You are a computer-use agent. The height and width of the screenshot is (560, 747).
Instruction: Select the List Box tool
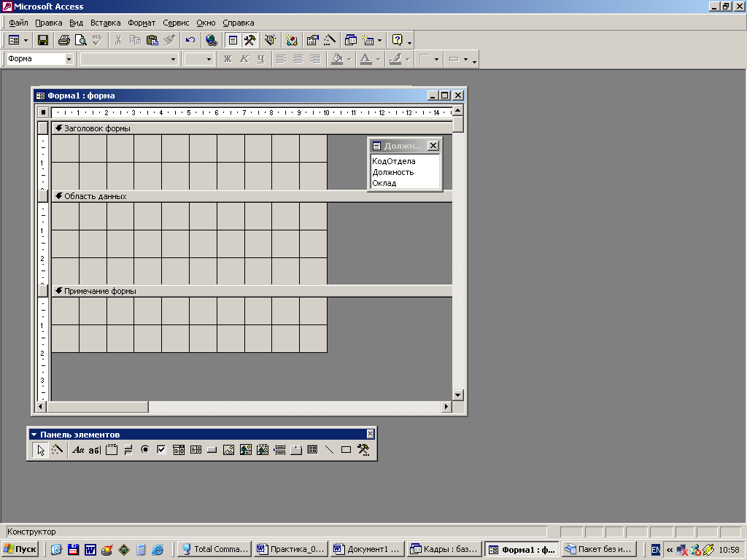(x=196, y=450)
